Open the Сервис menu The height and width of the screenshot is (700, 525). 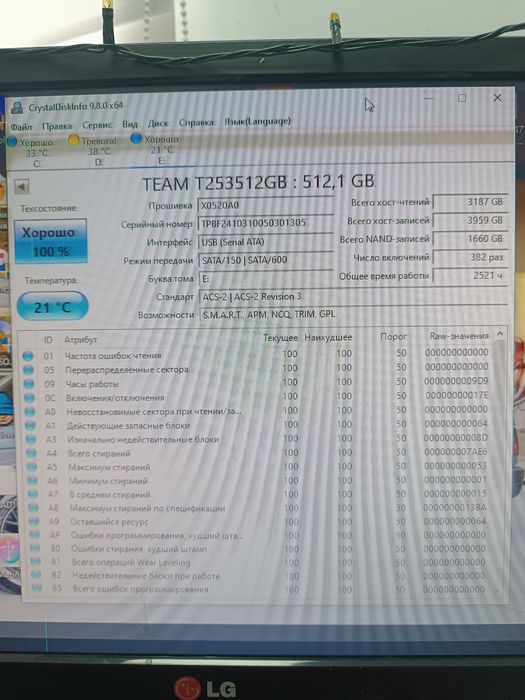(97, 125)
